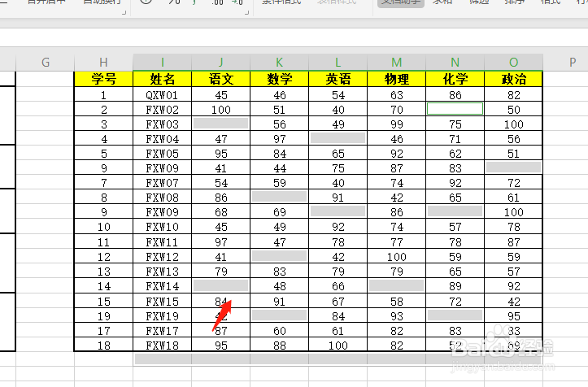Click the 物理 header cell
The width and height of the screenshot is (588, 387).
click(x=396, y=79)
